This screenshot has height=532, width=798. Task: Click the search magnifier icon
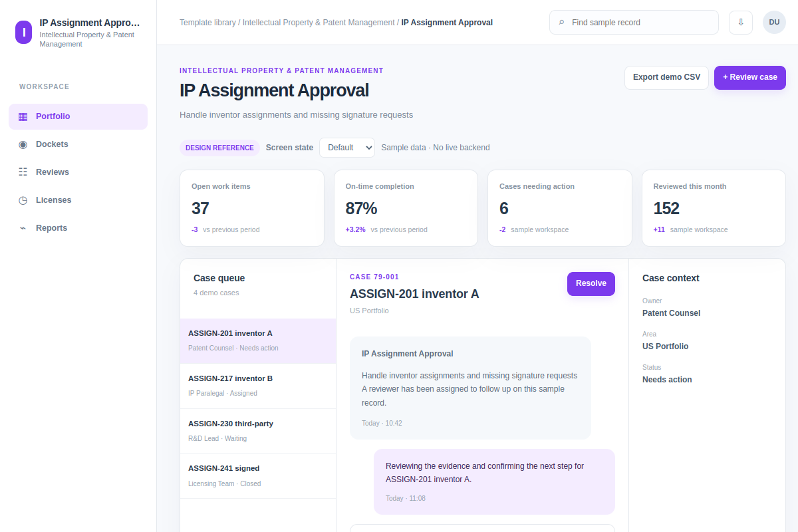coord(562,23)
